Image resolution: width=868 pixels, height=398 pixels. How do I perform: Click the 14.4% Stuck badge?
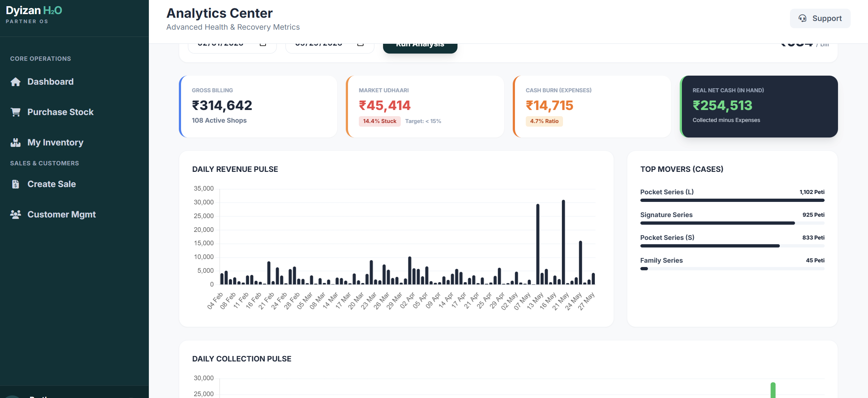point(379,121)
